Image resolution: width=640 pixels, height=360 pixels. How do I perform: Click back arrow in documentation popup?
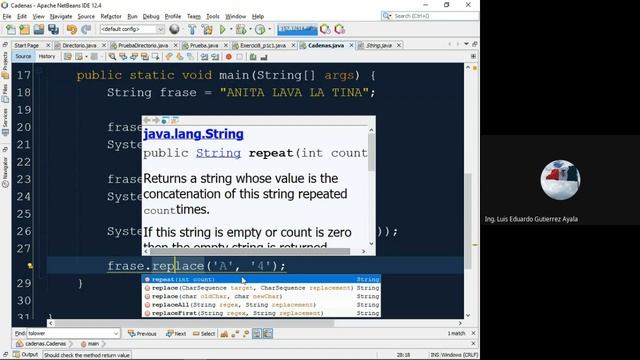tap(147, 120)
